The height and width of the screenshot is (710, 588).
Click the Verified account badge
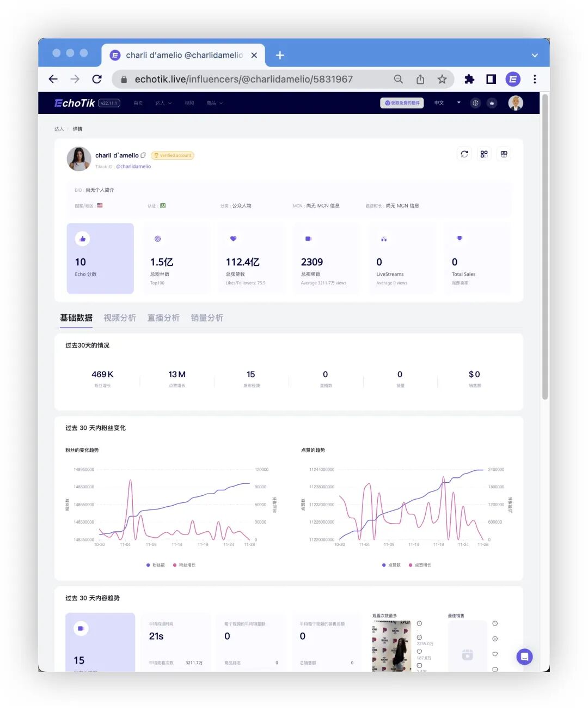(x=173, y=155)
